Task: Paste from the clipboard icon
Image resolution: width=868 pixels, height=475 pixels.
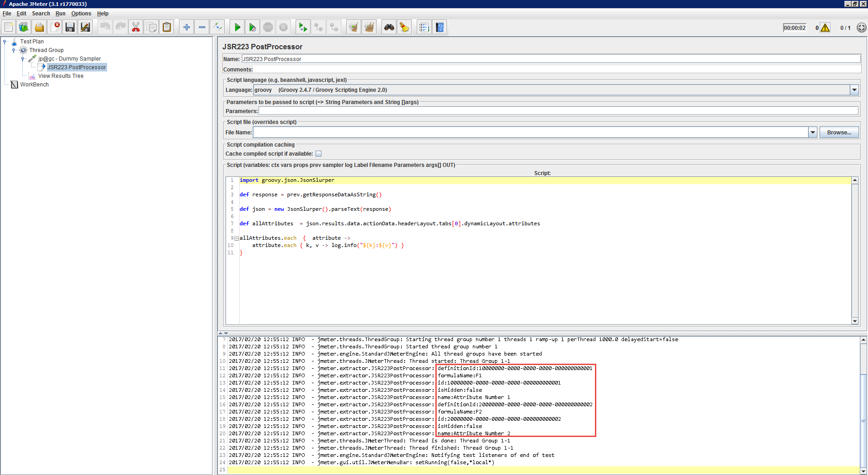Action: pyautogui.click(x=167, y=27)
